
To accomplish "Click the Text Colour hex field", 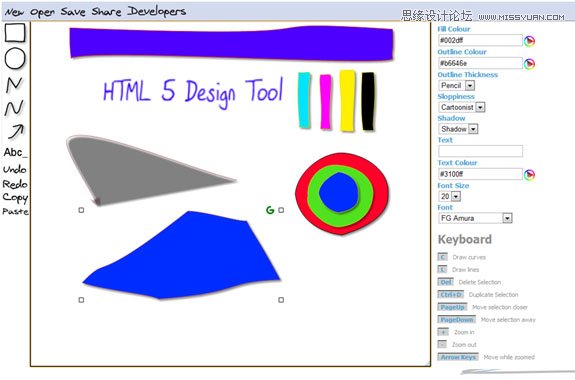I will click(x=480, y=174).
